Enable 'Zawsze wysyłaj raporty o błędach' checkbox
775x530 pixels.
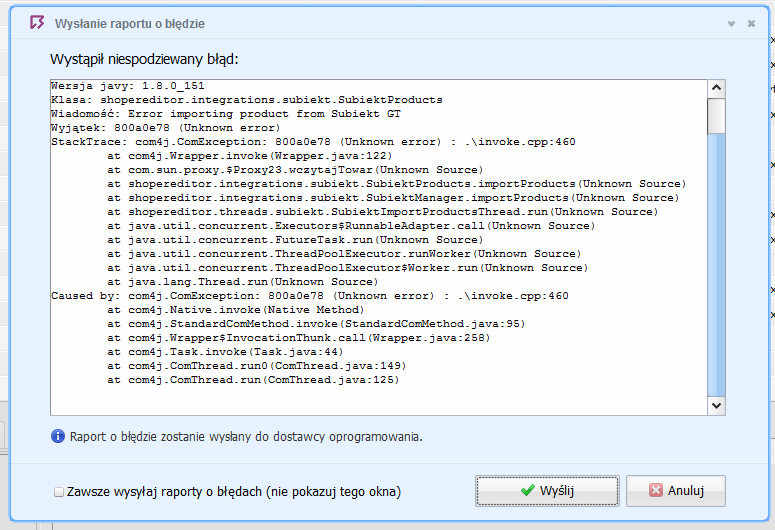click(x=59, y=492)
